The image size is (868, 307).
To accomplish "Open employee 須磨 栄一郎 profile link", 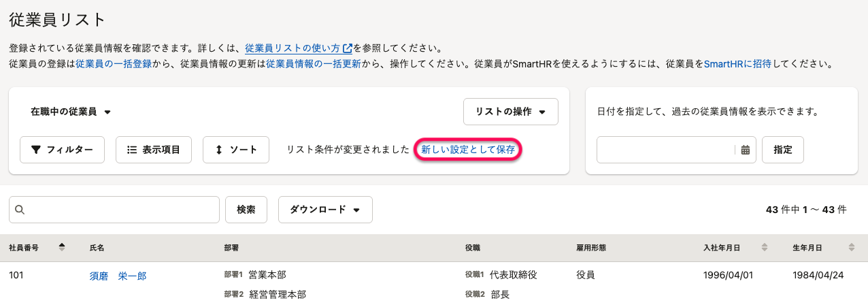I will (118, 276).
